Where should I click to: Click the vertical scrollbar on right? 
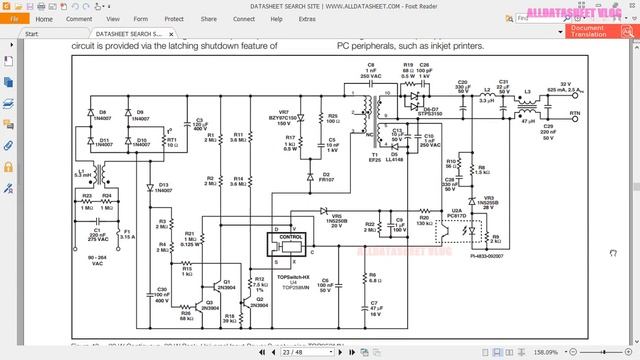coord(636,188)
